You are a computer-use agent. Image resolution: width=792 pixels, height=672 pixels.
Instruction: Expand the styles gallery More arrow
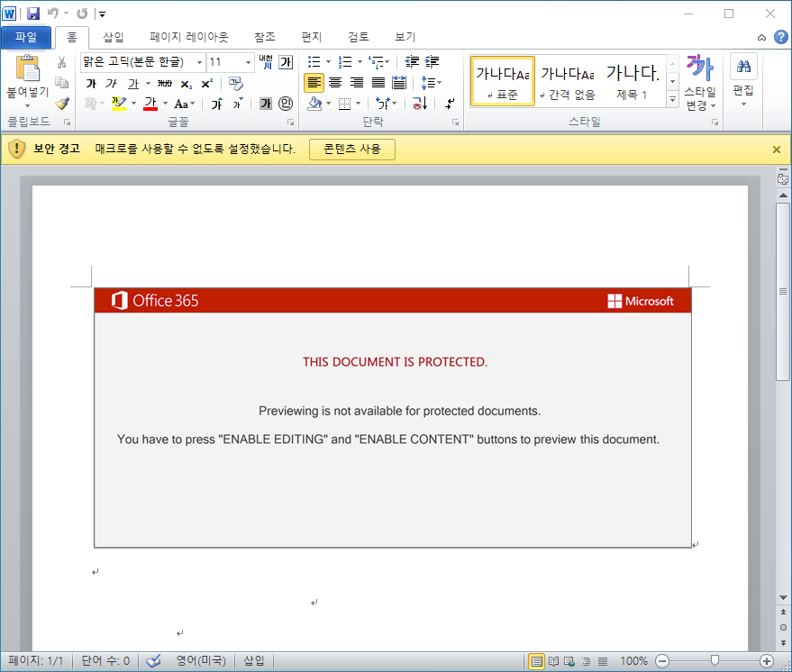coord(672,99)
